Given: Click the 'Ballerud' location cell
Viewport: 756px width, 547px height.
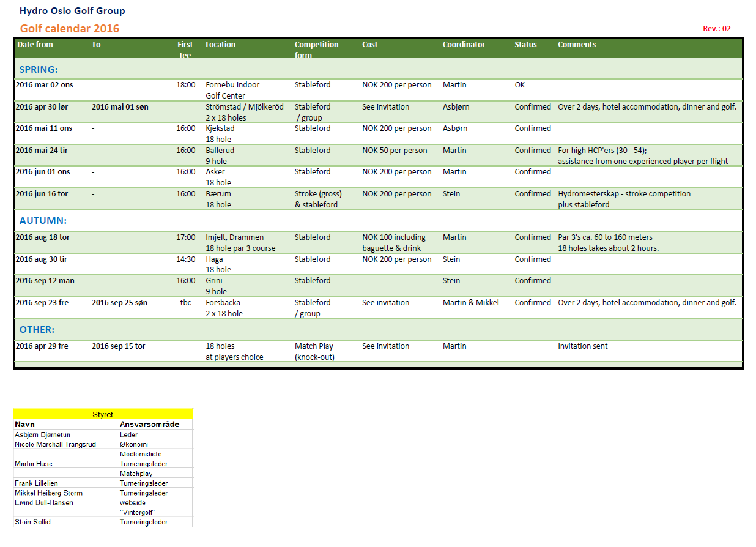Looking at the screenshot, I should click(220, 151).
